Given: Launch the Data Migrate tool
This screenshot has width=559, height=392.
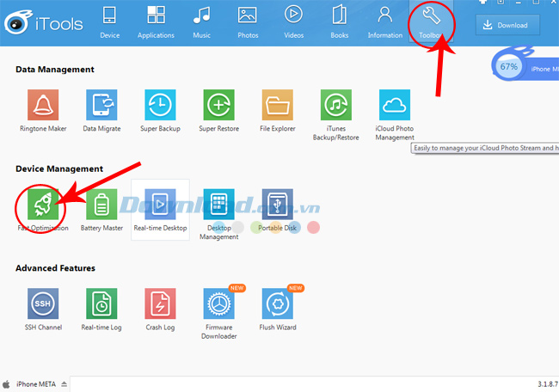Looking at the screenshot, I should tap(101, 106).
